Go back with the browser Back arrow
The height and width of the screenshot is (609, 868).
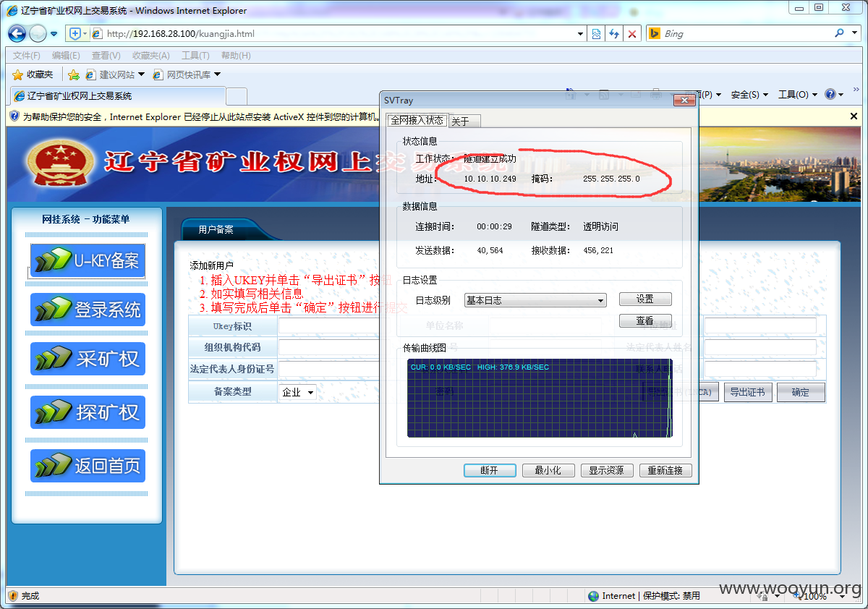[x=17, y=33]
